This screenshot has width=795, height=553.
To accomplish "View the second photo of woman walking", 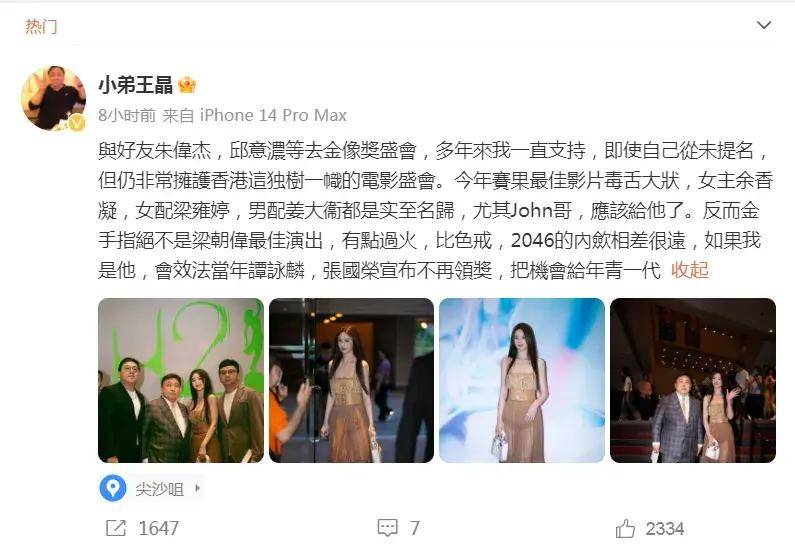I will pos(351,380).
